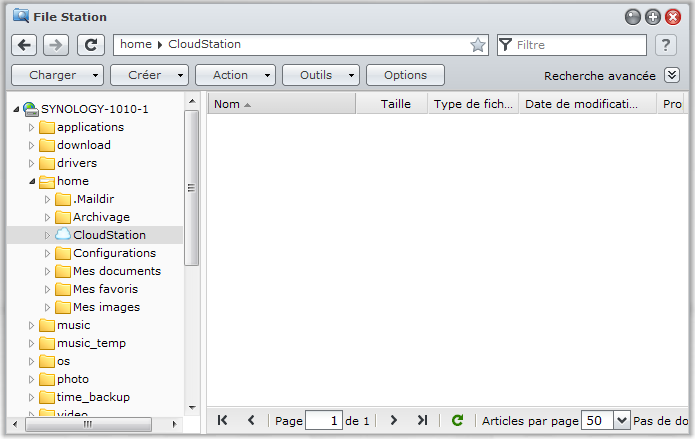This screenshot has width=695, height=439.
Task: Click the Options button
Action: [405, 75]
